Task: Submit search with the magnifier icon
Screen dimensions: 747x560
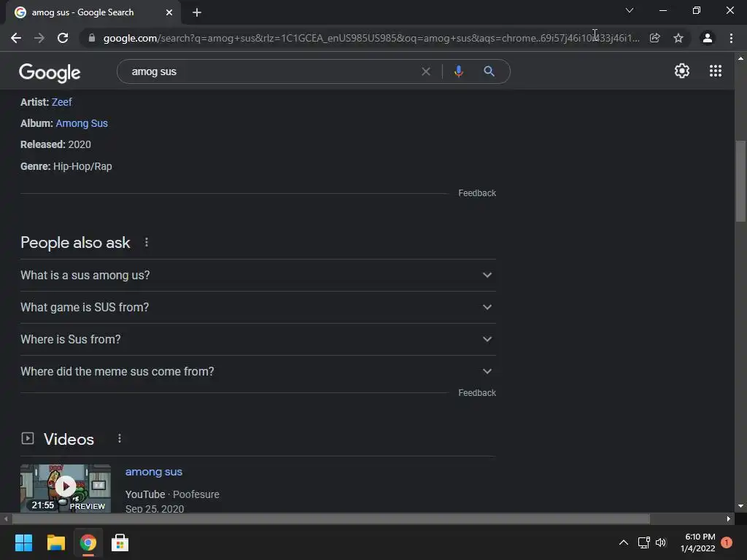Action: coord(489,71)
